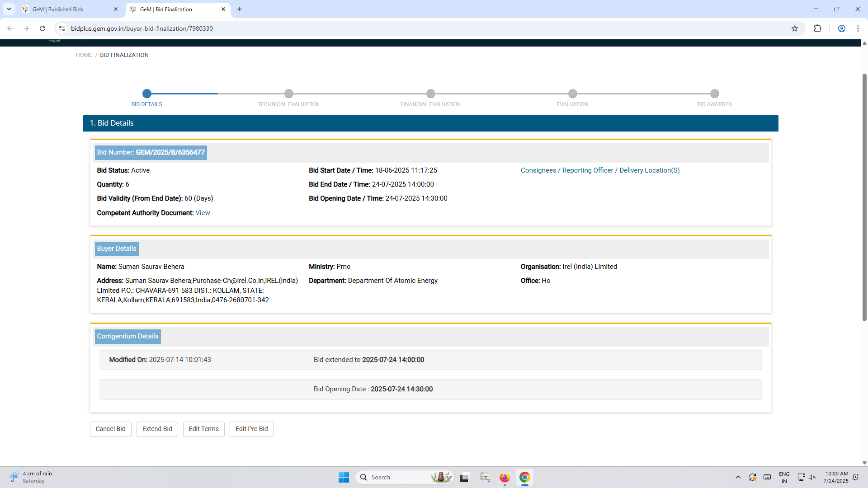The width and height of the screenshot is (868, 488).
Task: Click Bid Opening Date 2025-07-24 14:30:00 corrigendum row
Action: click(x=431, y=389)
